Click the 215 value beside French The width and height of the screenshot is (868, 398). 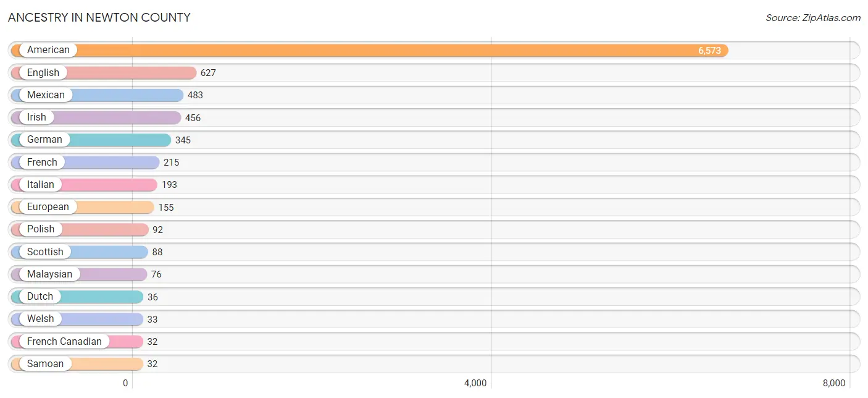171,163
